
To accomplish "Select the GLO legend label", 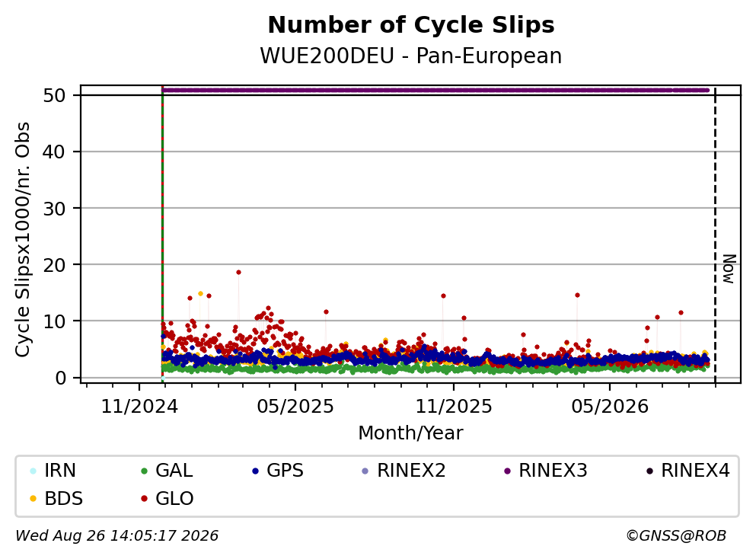I will [x=174, y=499].
